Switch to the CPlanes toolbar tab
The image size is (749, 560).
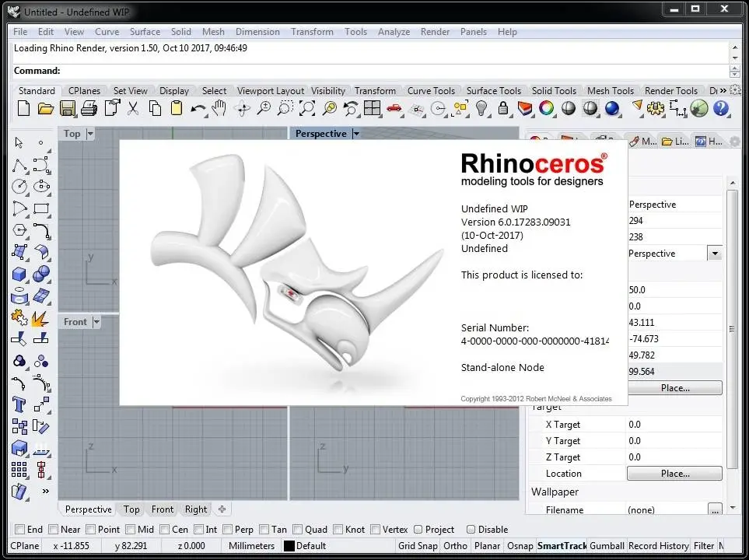(x=84, y=91)
